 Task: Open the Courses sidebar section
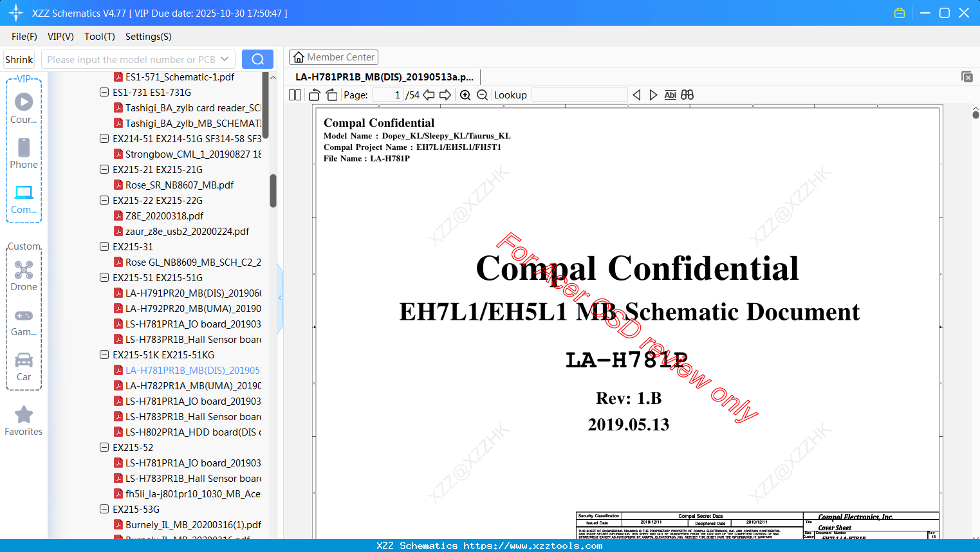pos(24,107)
